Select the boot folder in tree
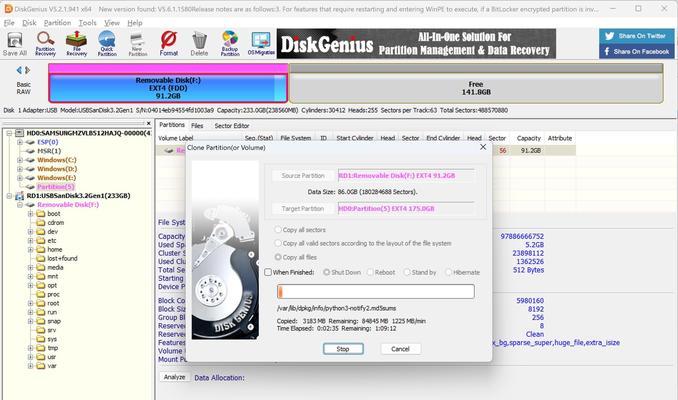This screenshot has width=678, height=400. 54,214
